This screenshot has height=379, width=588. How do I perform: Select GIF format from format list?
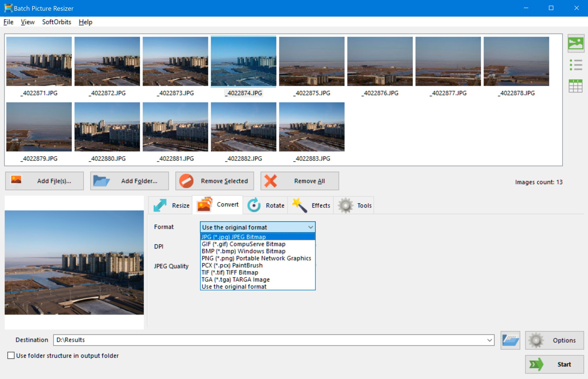coord(242,244)
